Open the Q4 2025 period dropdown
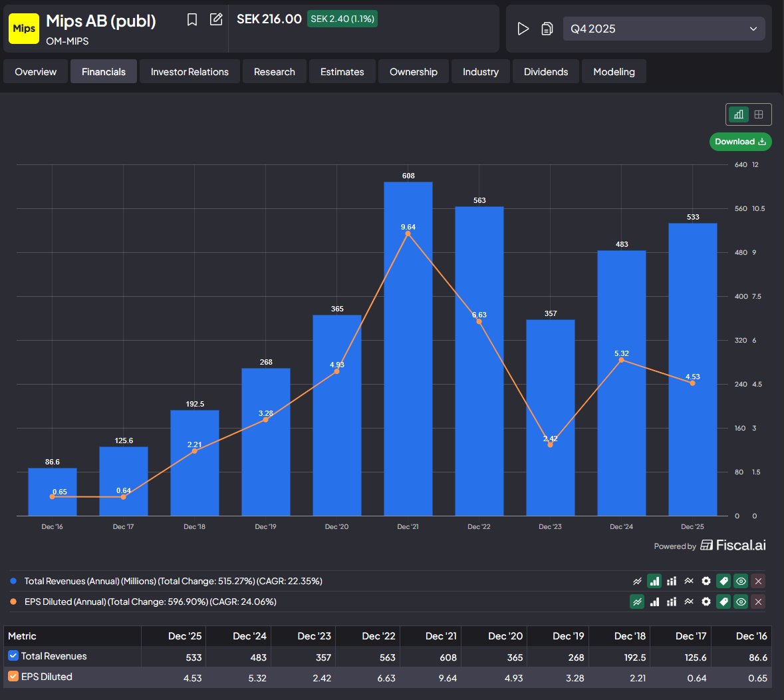784x700 pixels. 663,29
